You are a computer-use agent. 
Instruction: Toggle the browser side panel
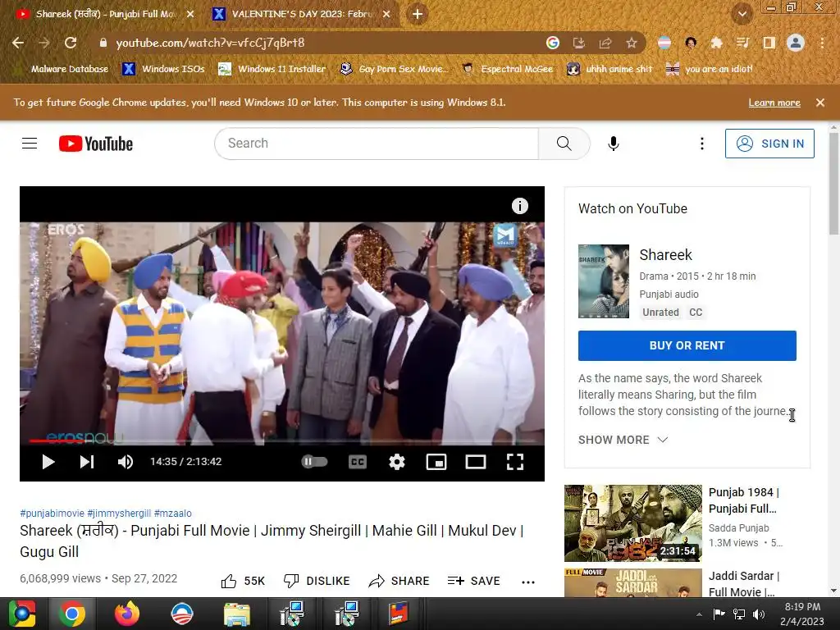pos(769,43)
